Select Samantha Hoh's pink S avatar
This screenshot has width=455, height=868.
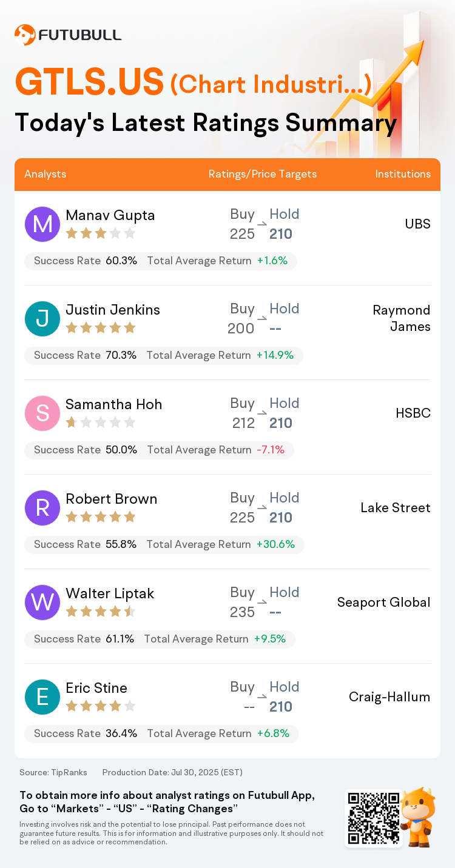42,413
